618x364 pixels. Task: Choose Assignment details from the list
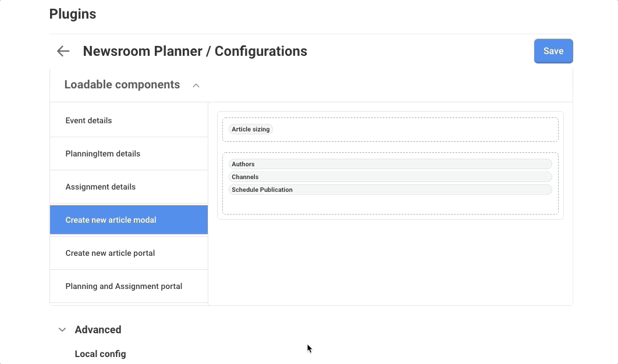click(x=100, y=187)
